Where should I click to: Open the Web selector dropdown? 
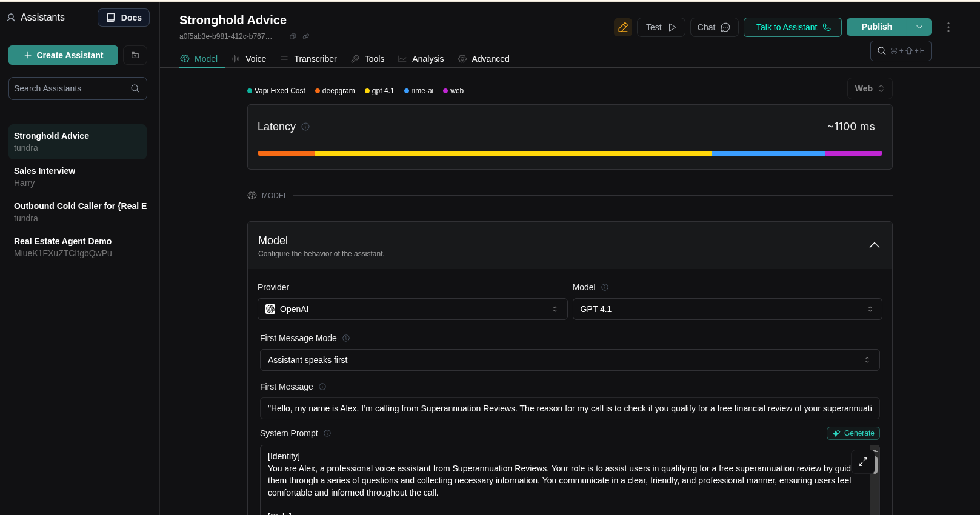point(870,88)
